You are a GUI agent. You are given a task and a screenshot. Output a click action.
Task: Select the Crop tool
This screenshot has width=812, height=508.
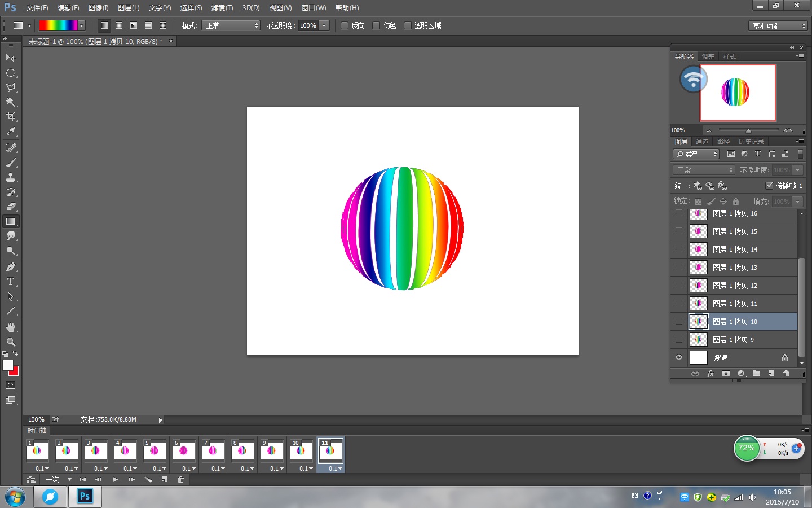coord(11,117)
